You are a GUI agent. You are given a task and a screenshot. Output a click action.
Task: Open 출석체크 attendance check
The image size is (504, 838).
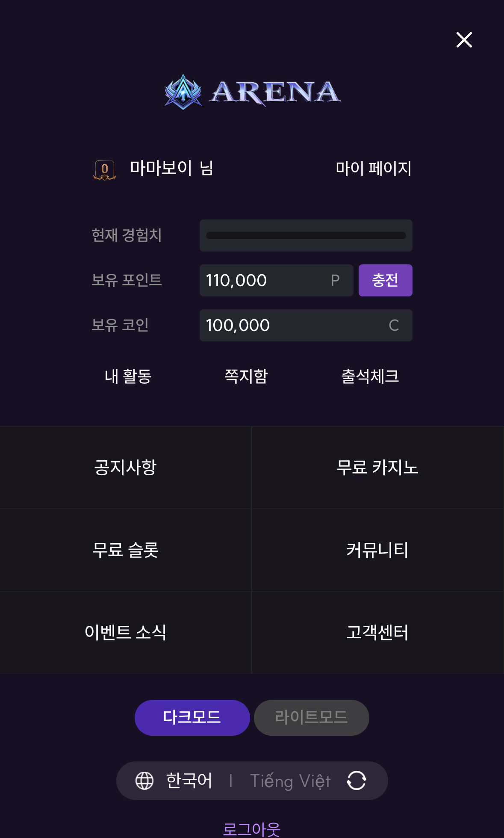point(370,376)
